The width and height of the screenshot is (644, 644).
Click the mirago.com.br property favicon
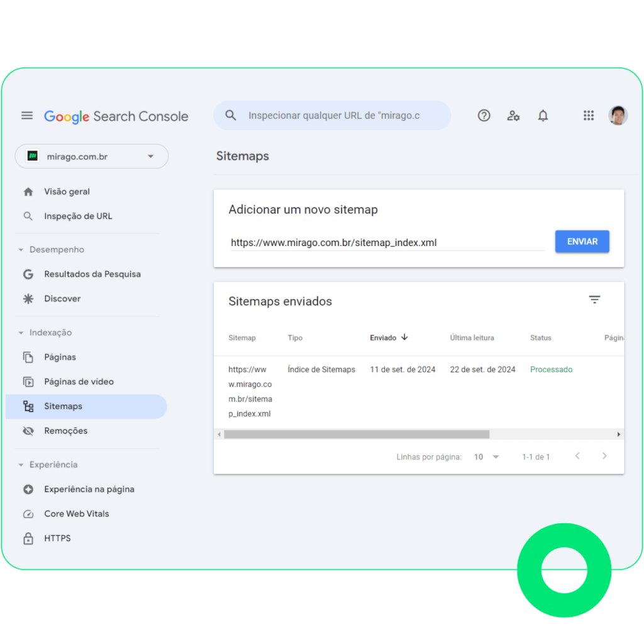pyautogui.click(x=33, y=156)
